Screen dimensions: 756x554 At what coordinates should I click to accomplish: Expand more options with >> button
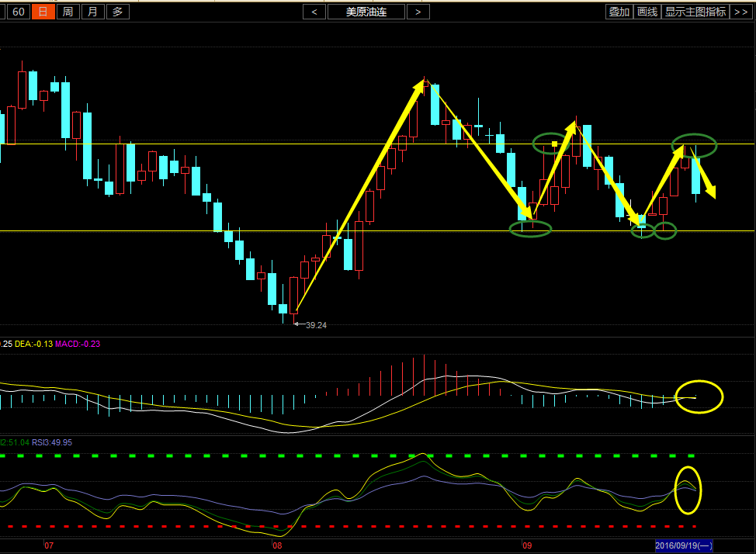click(741, 12)
